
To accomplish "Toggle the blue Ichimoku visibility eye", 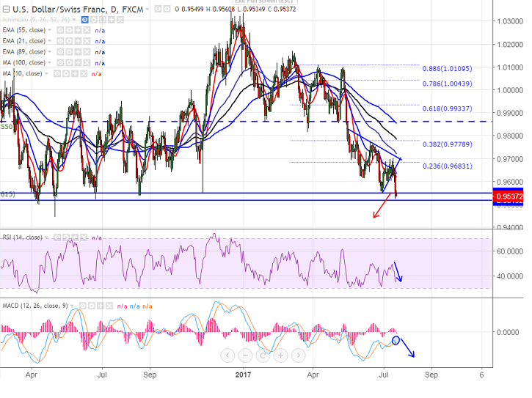I will click(x=85, y=20).
